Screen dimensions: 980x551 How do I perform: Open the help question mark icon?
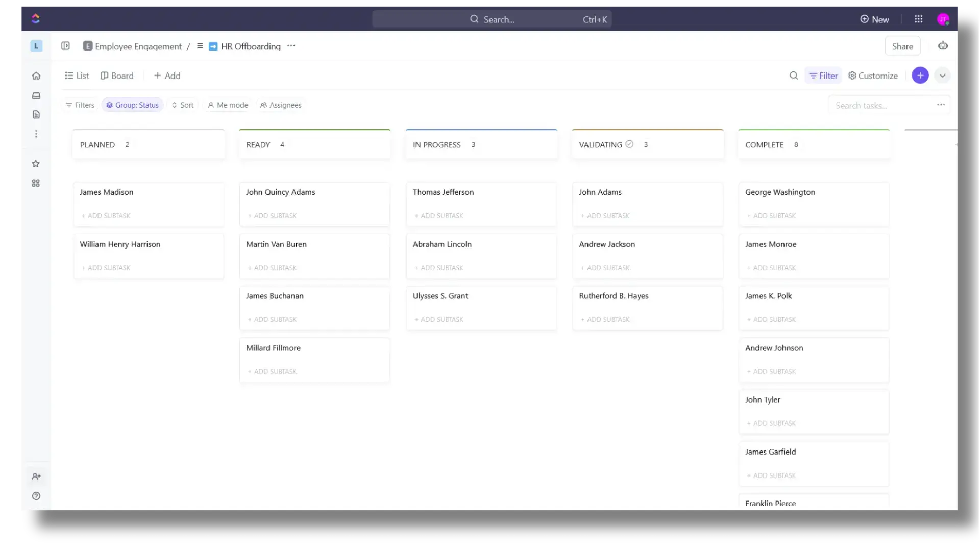click(x=36, y=496)
